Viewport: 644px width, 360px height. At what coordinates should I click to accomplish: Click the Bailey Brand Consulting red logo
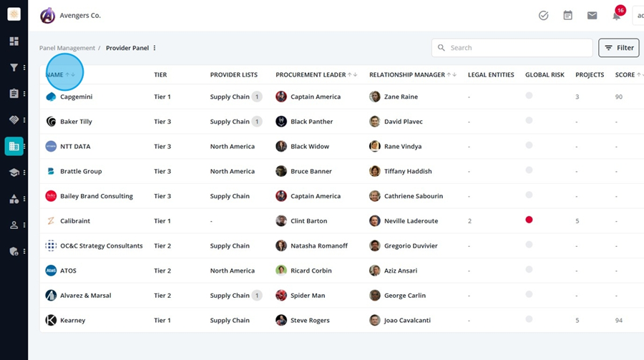click(51, 196)
